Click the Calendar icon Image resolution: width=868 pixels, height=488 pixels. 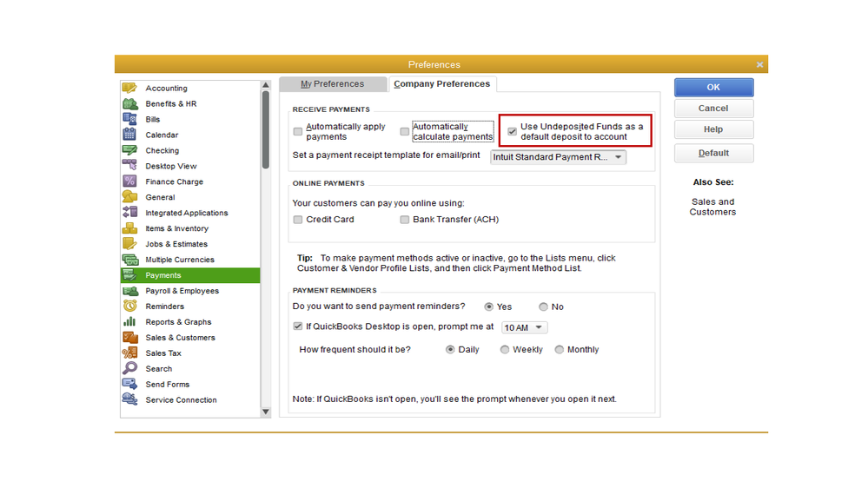tap(129, 135)
